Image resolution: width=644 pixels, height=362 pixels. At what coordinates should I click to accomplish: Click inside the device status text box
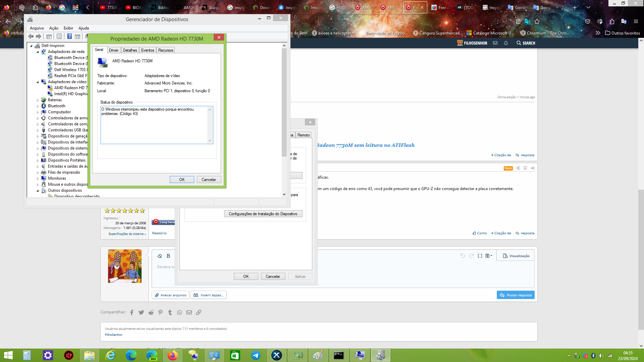pos(154,125)
